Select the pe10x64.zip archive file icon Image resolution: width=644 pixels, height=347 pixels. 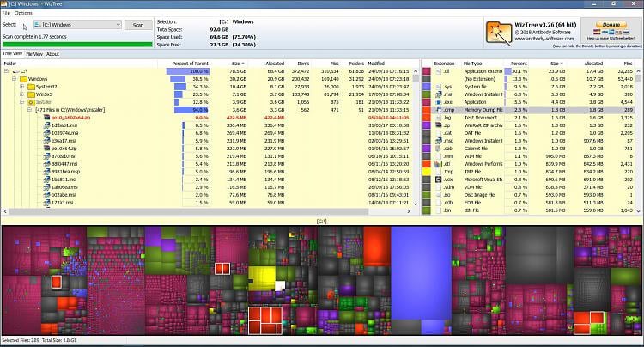point(47,149)
